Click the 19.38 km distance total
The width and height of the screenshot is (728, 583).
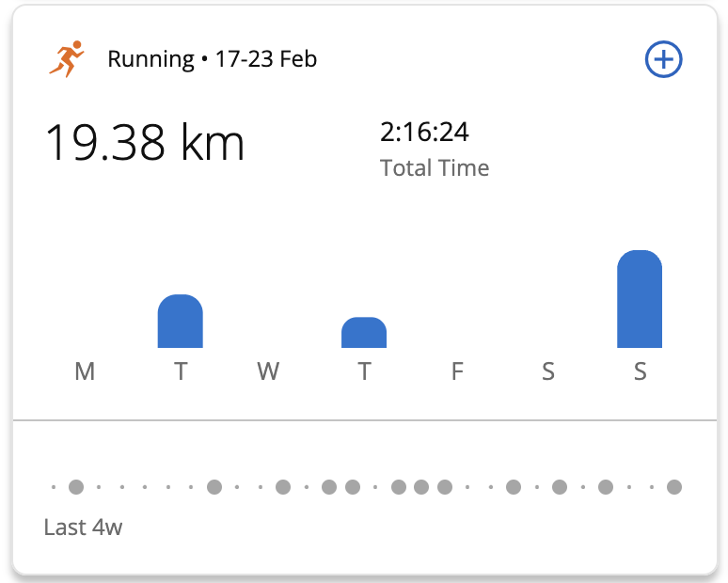click(145, 143)
